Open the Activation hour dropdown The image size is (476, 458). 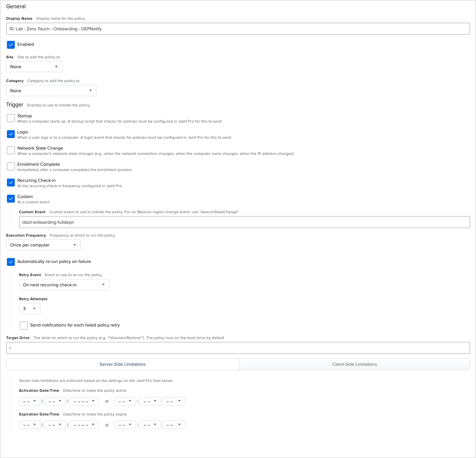(125, 401)
